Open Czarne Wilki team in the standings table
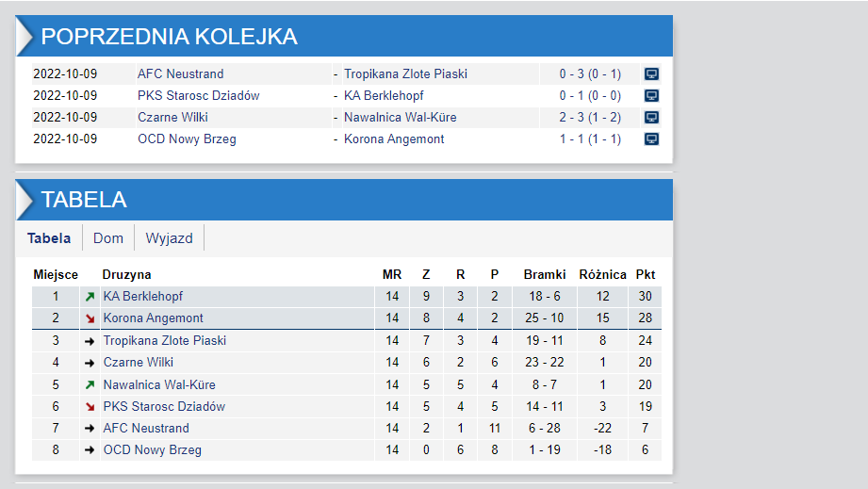The image size is (868, 489). tap(138, 363)
